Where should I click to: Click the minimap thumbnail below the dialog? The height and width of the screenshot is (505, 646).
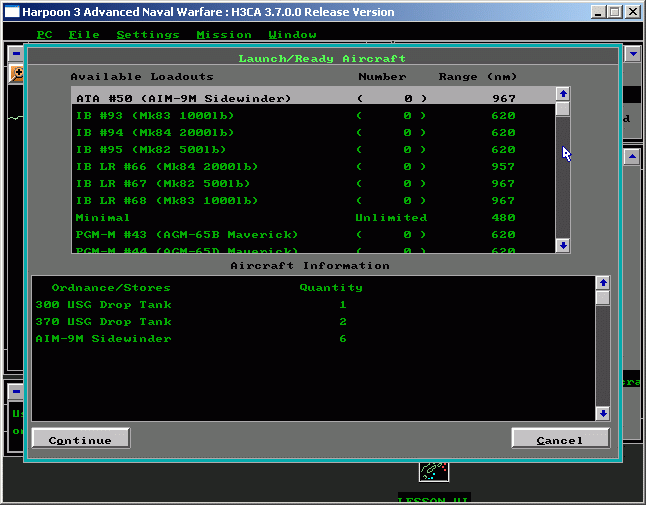click(x=434, y=472)
